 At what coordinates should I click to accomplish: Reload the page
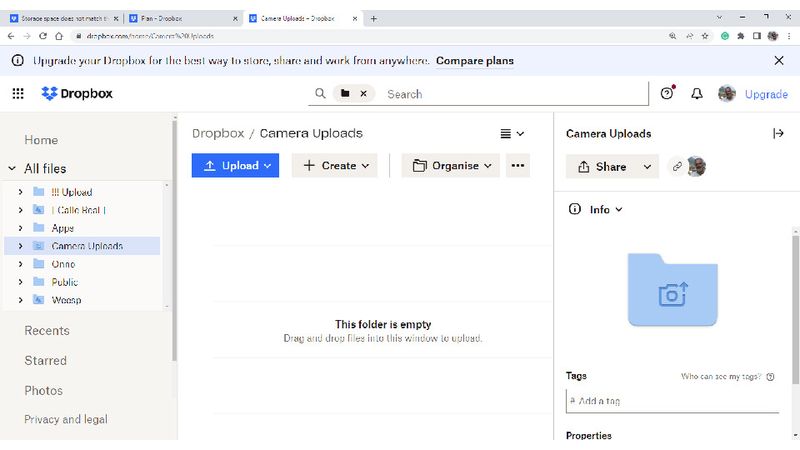click(43, 36)
